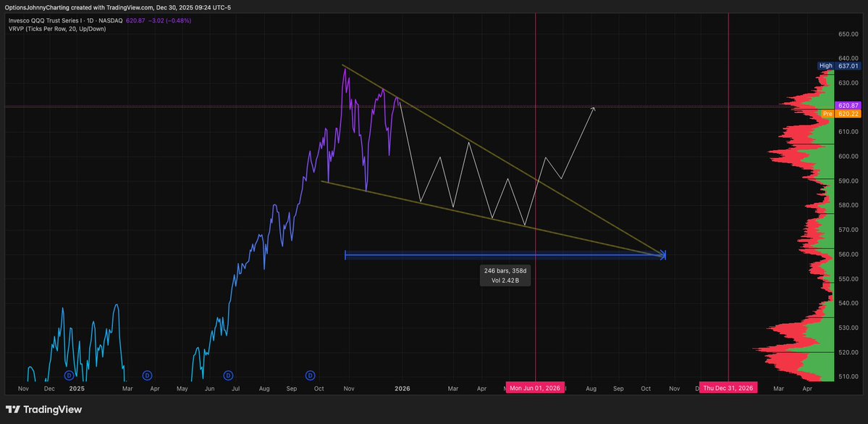Click the 570.00 price axis label

[x=847, y=230]
